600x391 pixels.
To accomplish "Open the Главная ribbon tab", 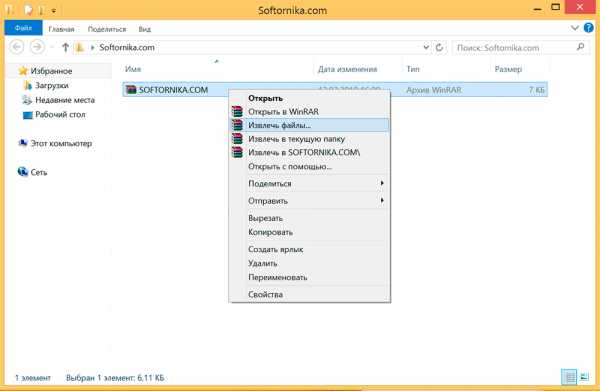I will pyautogui.click(x=61, y=29).
